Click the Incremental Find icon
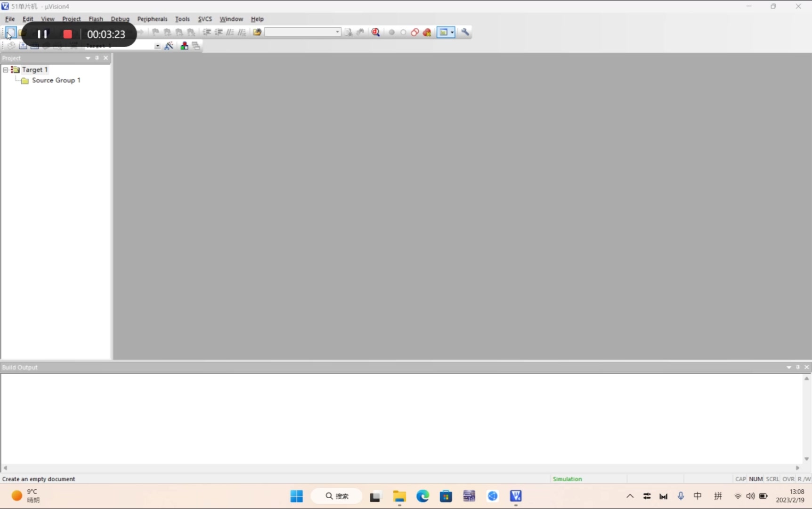812x509 pixels. coord(360,32)
